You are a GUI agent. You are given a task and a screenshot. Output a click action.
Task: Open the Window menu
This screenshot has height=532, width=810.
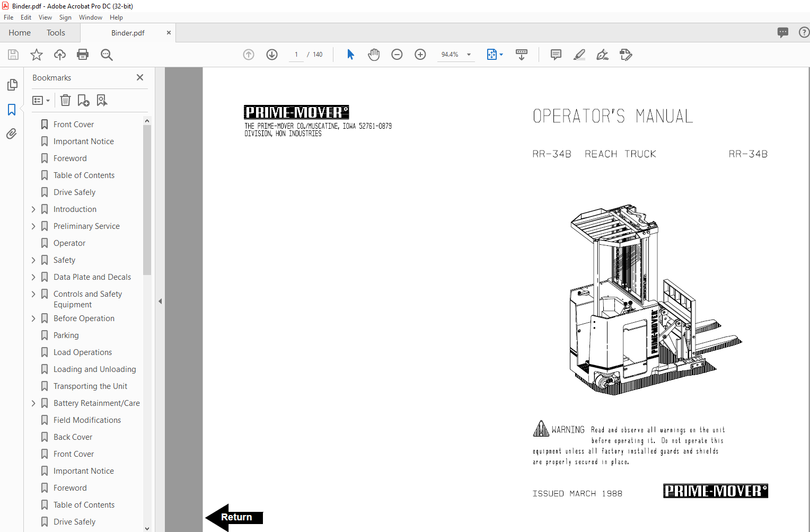tap(91, 17)
